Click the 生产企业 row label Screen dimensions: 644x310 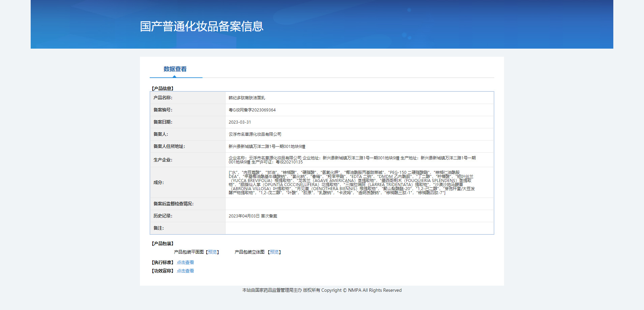point(163,160)
